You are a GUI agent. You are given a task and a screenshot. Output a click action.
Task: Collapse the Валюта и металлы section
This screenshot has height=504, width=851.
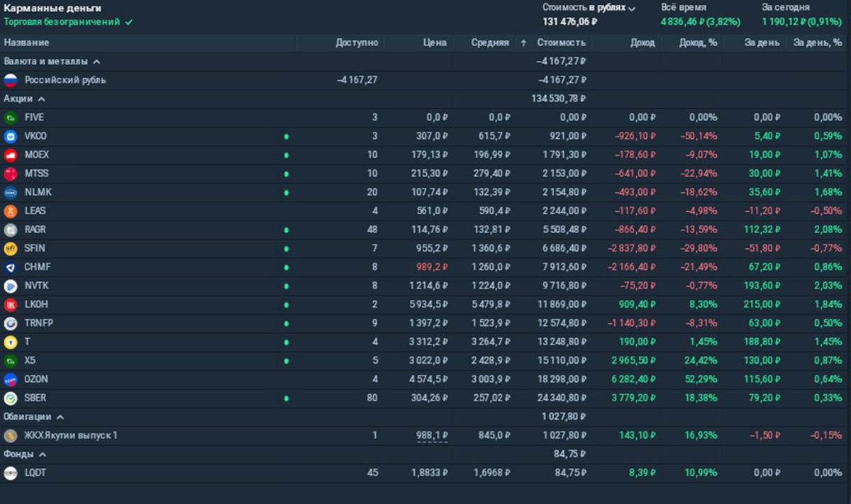coord(96,62)
